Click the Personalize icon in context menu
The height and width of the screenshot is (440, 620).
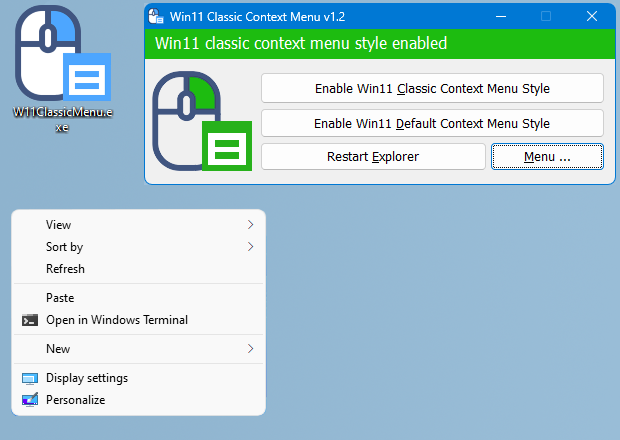pyautogui.click(x=30, y=400)
